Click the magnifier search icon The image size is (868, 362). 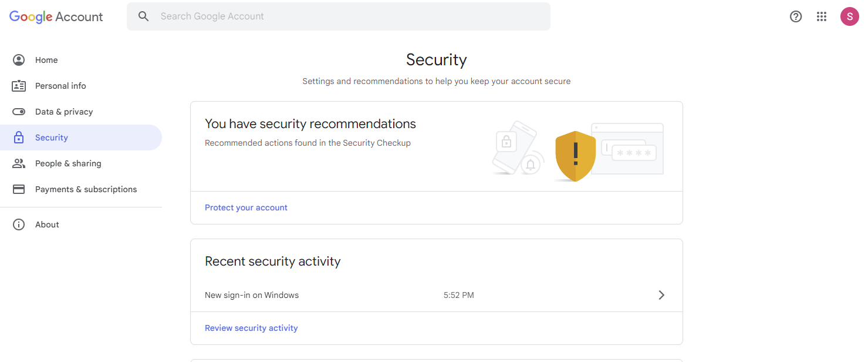(144, 16)
